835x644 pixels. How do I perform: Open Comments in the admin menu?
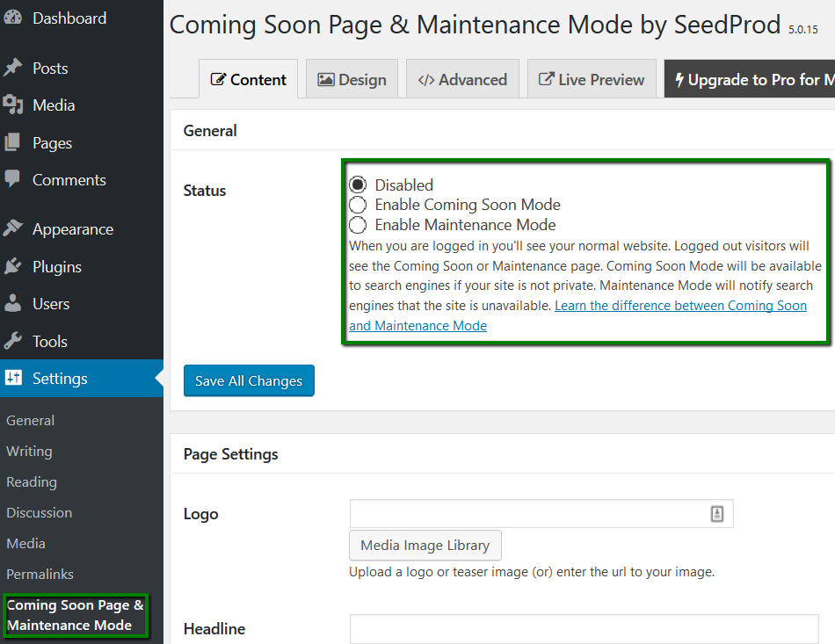(x=82, y=180)
